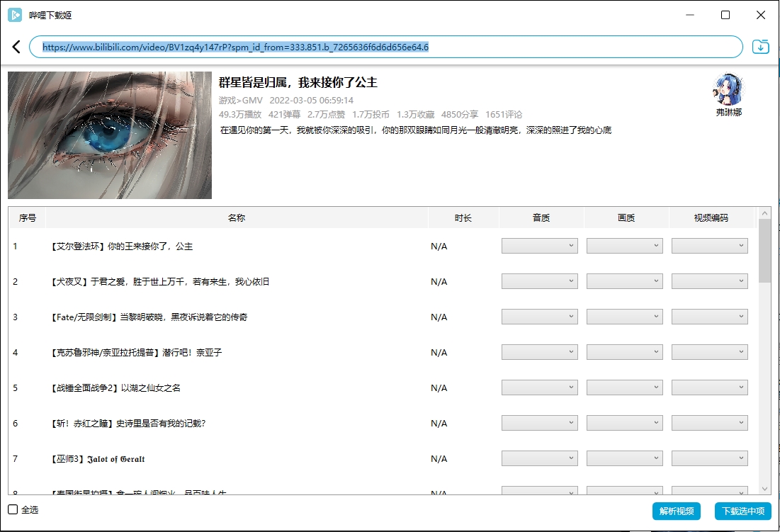The image size is (780, 532).
Task: Open 视频编码 dropdown for 巫师3 row
Action: 710,458
